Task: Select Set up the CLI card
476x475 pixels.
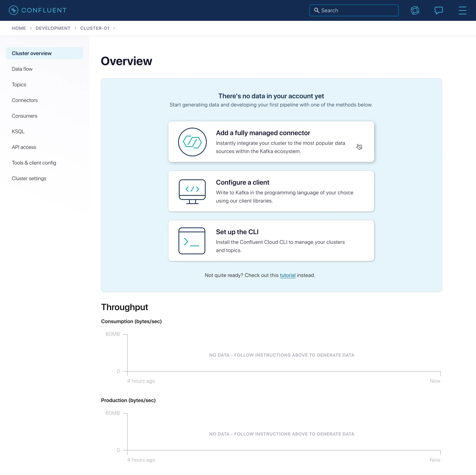Action: pyautogui.click(x=271, y=241)
